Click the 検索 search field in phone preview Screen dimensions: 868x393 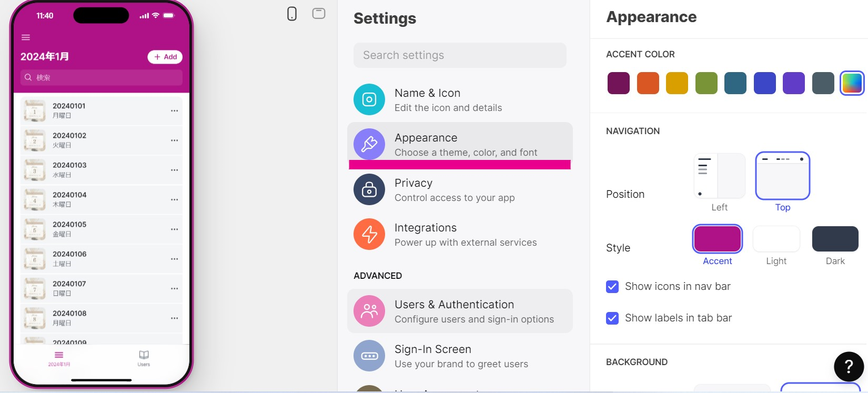click(102, 77)
